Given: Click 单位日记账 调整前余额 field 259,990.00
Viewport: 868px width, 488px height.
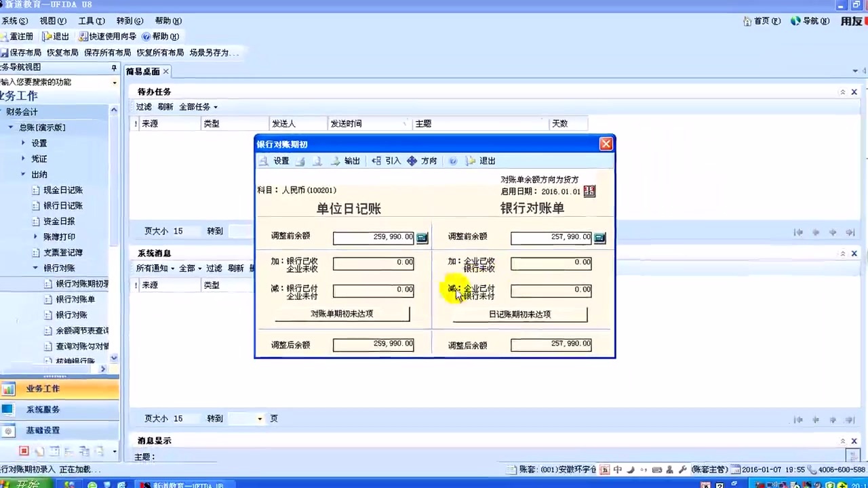Looking at the screenshot, I should [373, 237].
